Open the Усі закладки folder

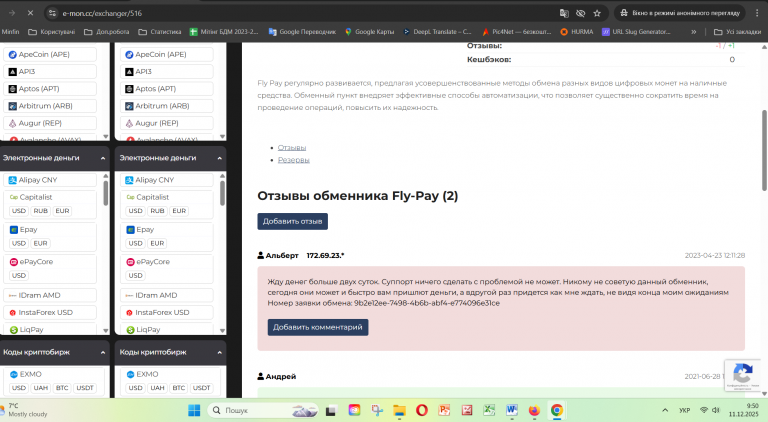[738, 32]
